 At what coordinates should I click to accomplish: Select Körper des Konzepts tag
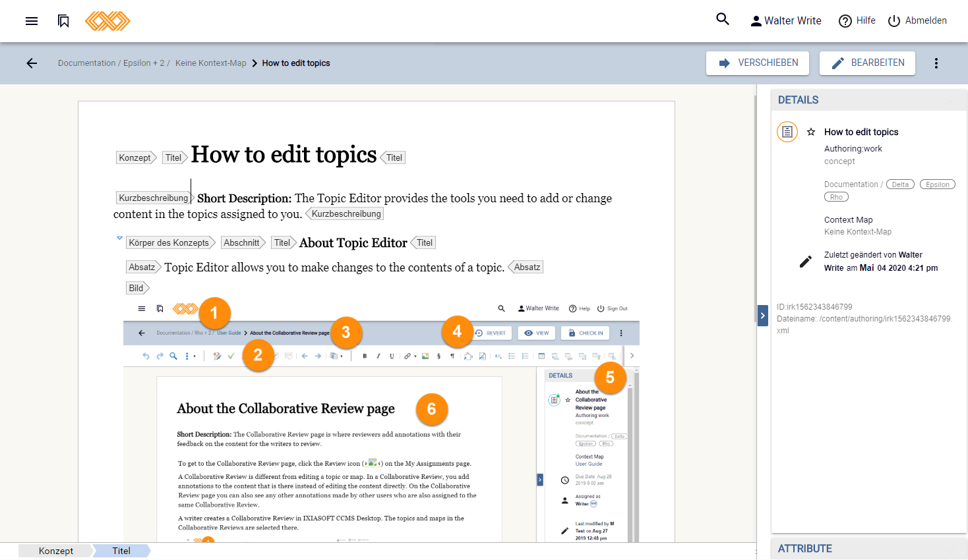(x=171, y=242)
